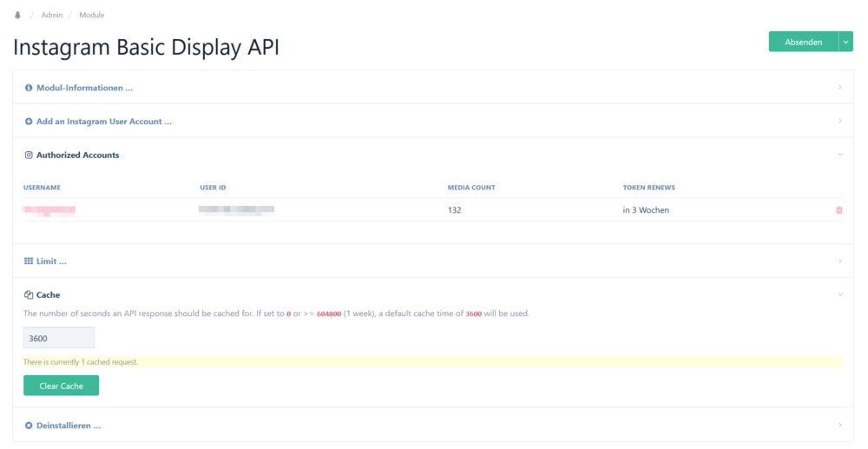Click chevron at right of Modul-Informationen row
The height and width of the screenshot is (449, 868).
point(839,88)
